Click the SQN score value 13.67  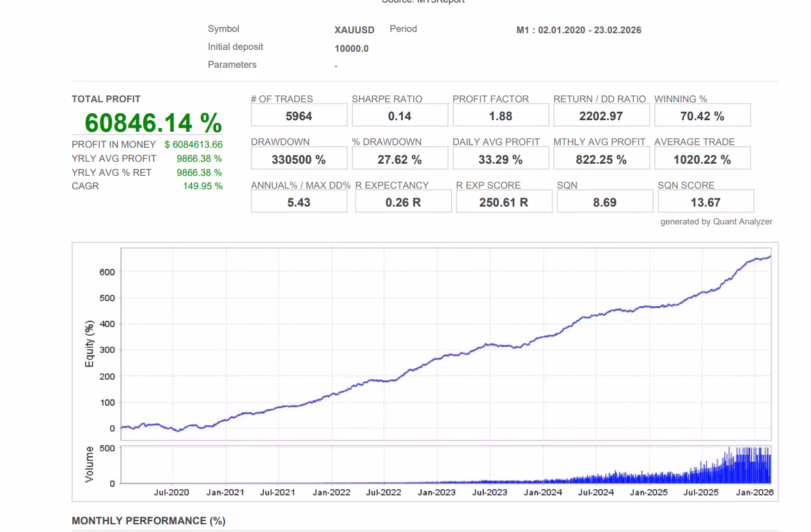(x=706, y=202)
